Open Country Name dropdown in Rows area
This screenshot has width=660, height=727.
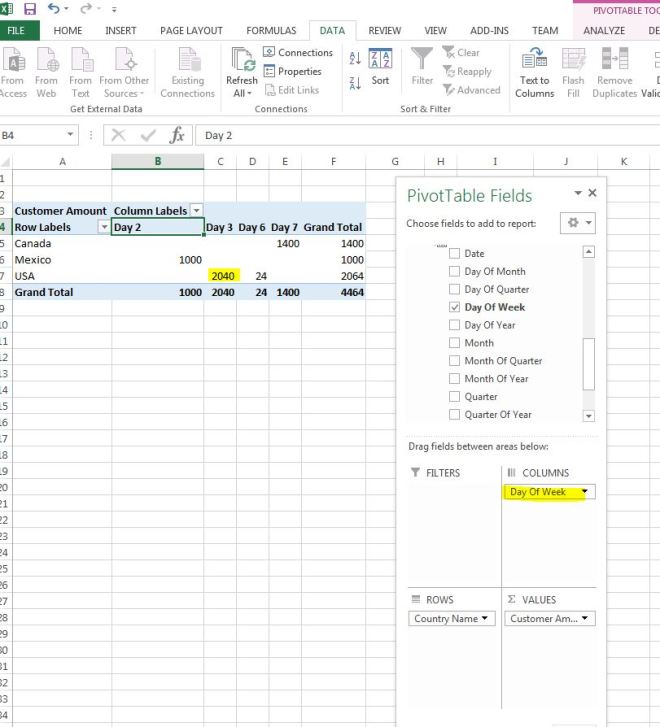[x=486, y=619]
